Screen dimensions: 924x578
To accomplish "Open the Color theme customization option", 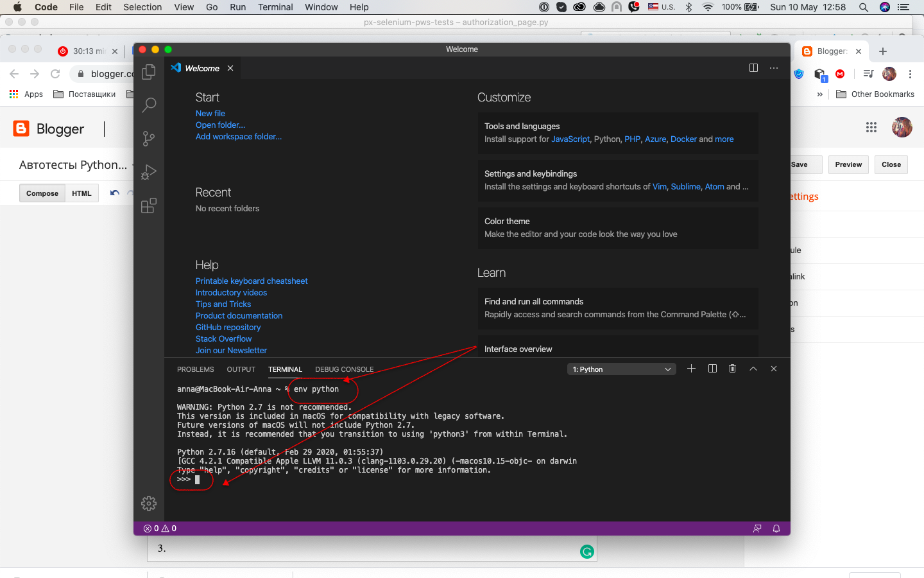I will [618, 228].
